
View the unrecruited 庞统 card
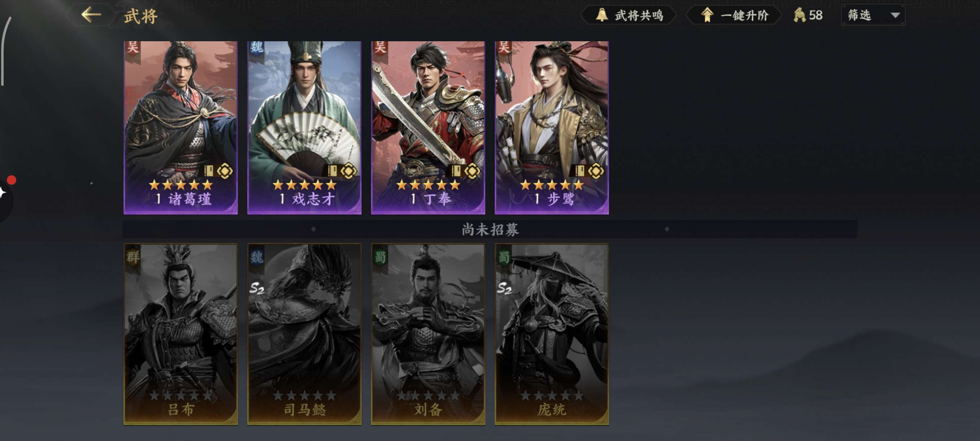(552, 334)
